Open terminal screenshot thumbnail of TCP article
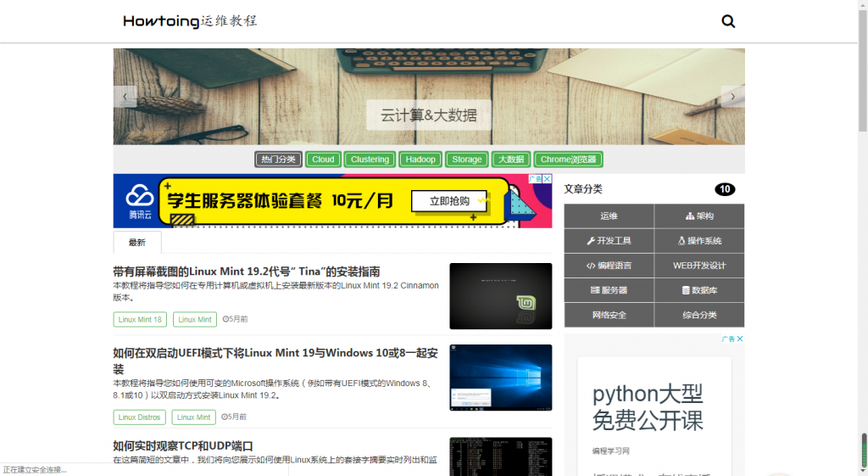 point(500,456)
